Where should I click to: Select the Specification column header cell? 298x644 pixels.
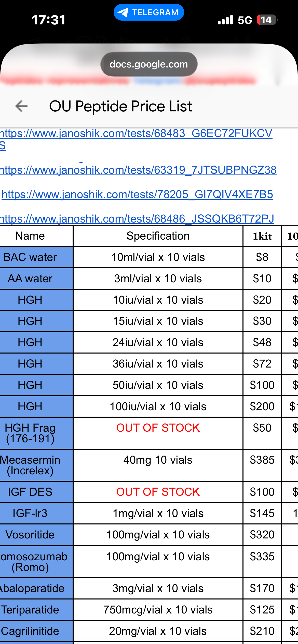158,236
